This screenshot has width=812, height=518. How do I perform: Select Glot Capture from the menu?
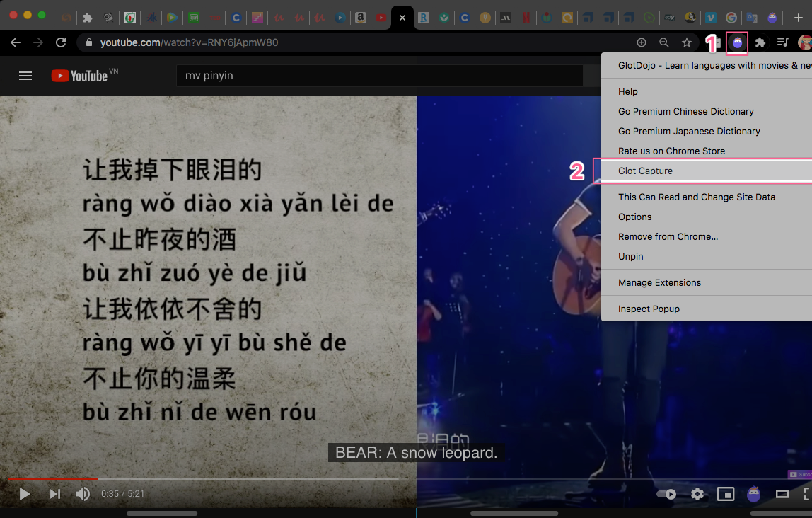pyautogui.click(x=645, y=171)
